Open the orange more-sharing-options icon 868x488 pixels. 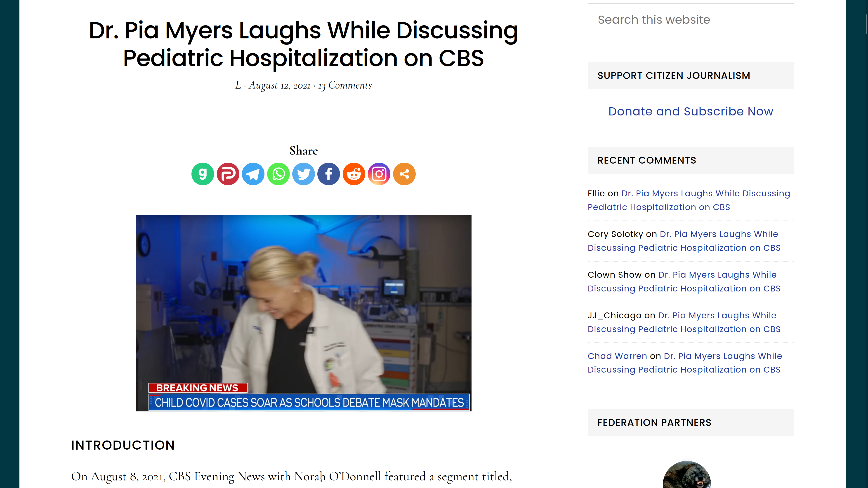[x=404, y=174]
